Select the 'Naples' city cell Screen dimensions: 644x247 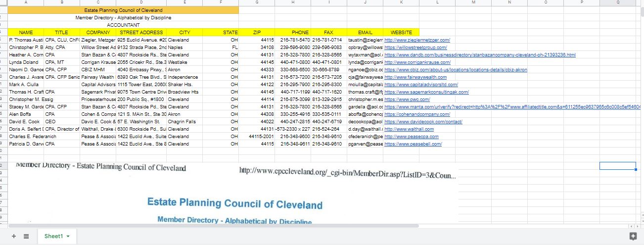(184, 47)
